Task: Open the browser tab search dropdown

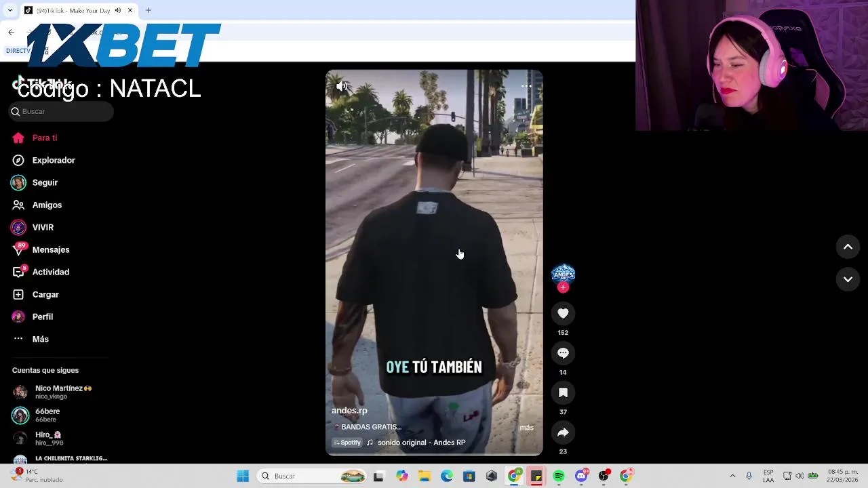Action: point(9,10)
